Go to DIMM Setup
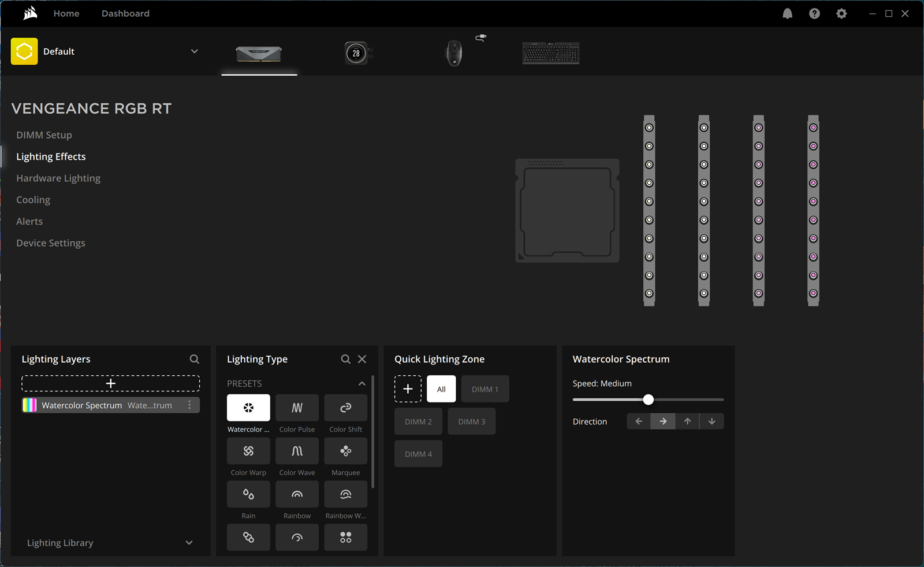Screen dimensions: 924x567 44,135
